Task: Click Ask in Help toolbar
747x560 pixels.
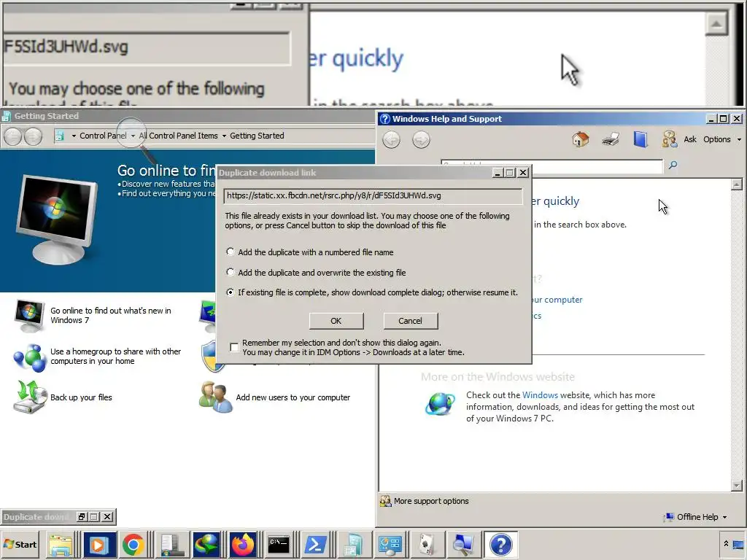Action: pos(690,139)
